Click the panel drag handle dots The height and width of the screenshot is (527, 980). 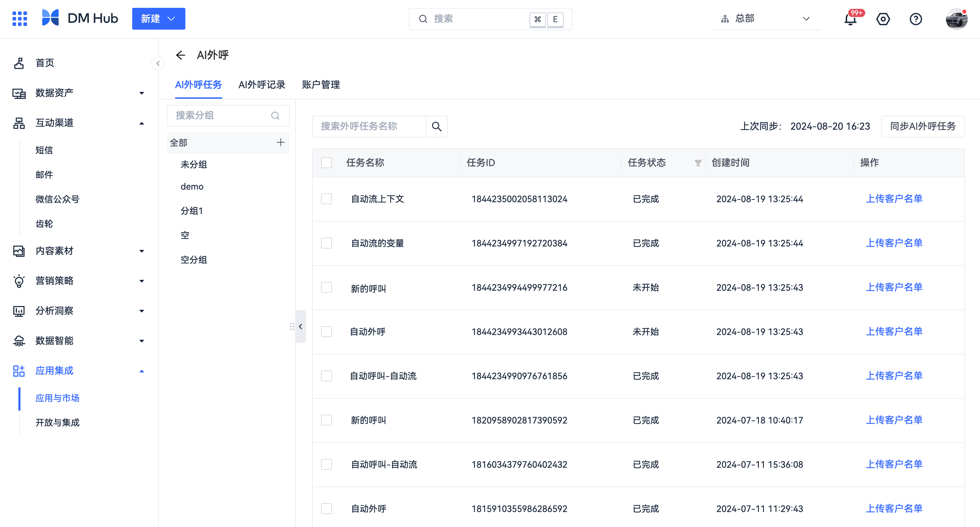[292, 326]
